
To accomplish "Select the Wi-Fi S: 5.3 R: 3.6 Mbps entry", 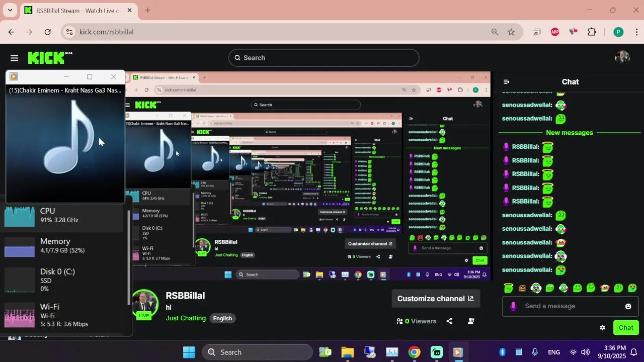I will pyautogui.click(x=63, y=315).
